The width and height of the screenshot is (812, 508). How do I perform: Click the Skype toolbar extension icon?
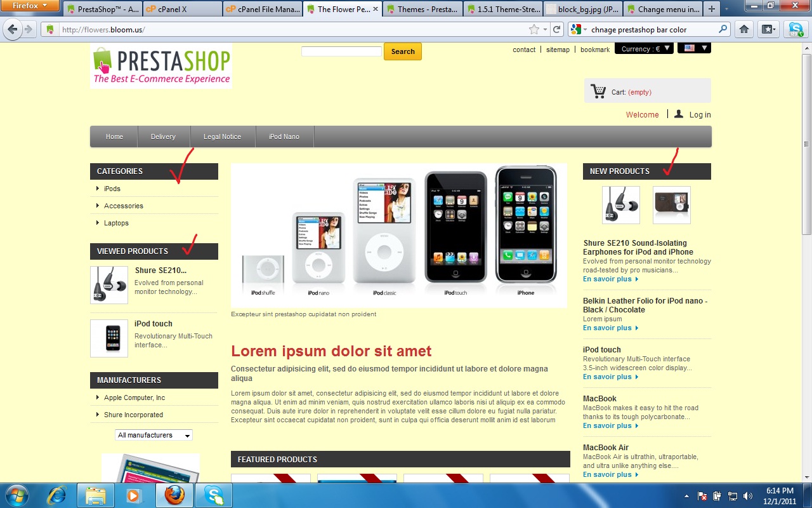click(x=795, y=29)
